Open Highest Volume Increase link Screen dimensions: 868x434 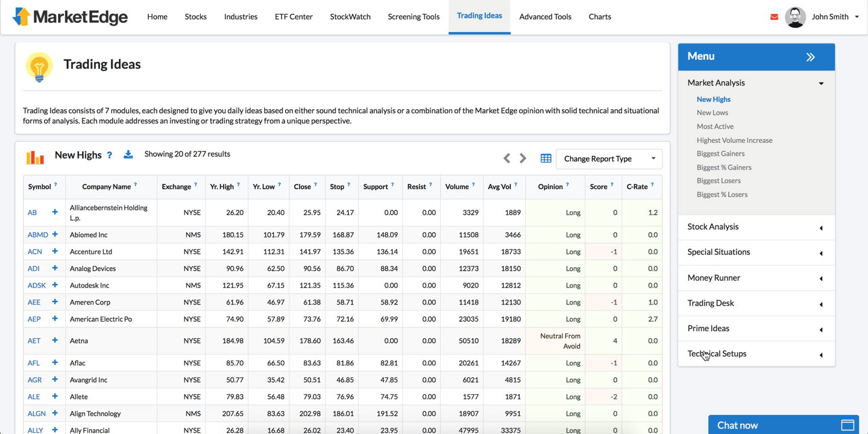[734, 140]
